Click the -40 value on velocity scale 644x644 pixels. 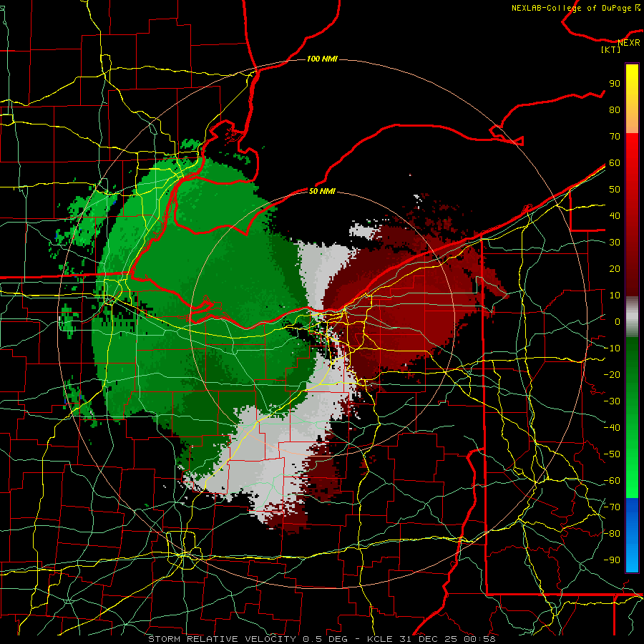(612, 428)
